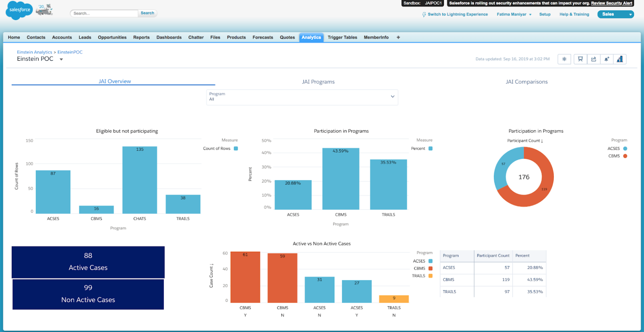
Task: Open the Products tab
Action: point(236,37)
